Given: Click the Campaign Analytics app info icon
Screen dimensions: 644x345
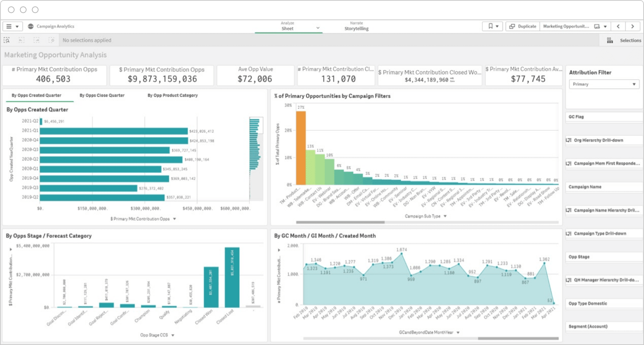Looking at the screenshot, I should pos(30,26).
